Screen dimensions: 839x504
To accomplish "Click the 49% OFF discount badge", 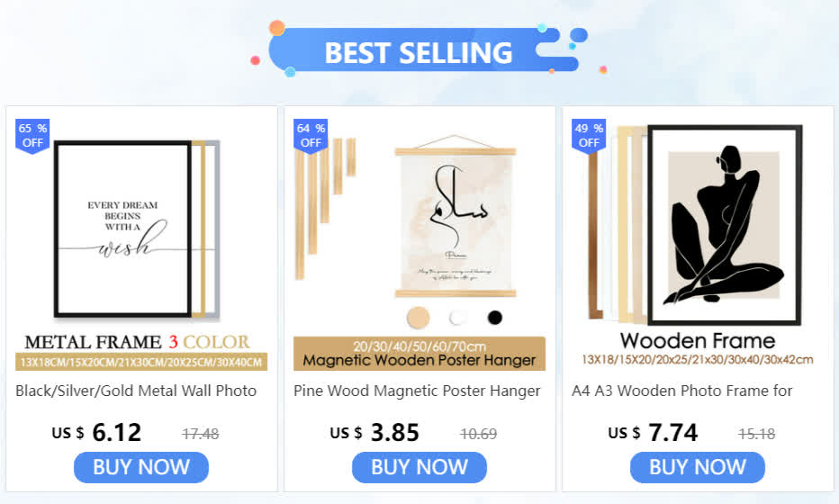I will tap(589, 136).
